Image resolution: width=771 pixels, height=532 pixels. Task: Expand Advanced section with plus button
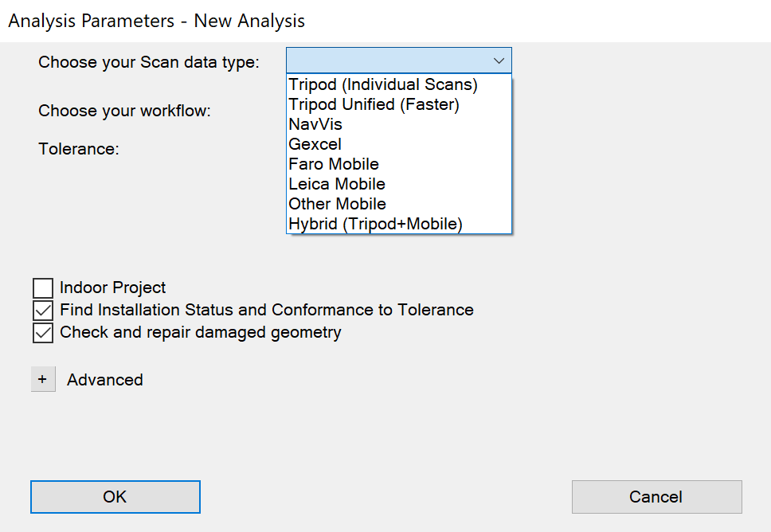(x=43, y=380)
